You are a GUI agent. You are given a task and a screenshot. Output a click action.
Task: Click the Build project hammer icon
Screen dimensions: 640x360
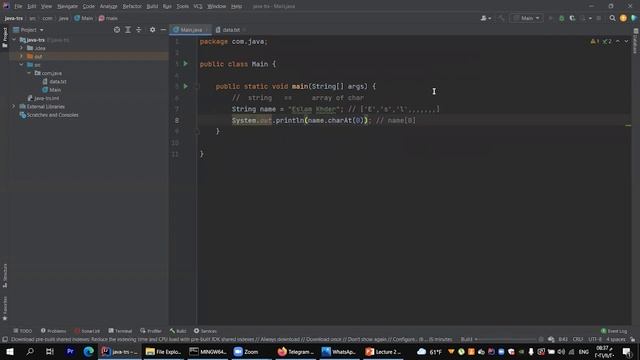pos(502,18)
